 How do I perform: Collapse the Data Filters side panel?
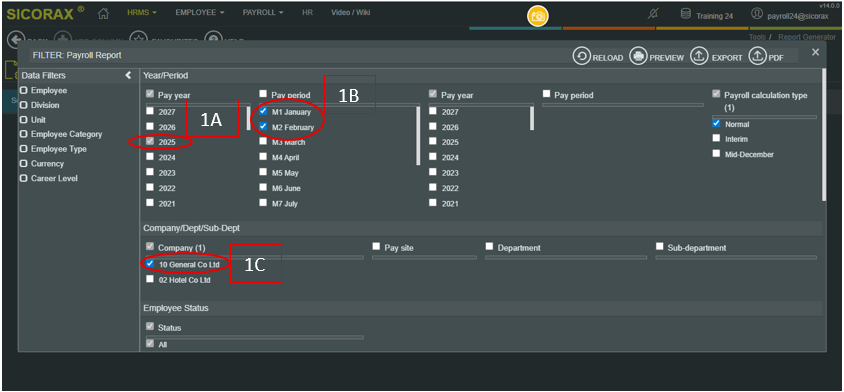(x=128, y=75)
